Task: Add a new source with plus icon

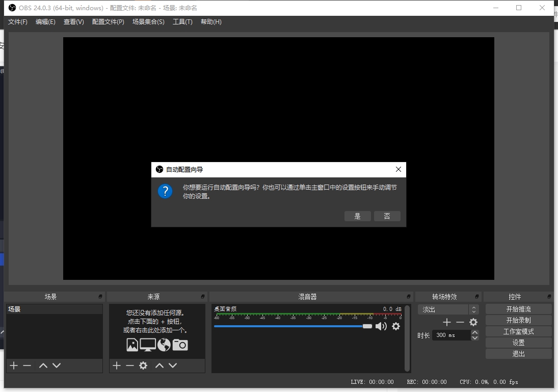Action: pos(117,365)
